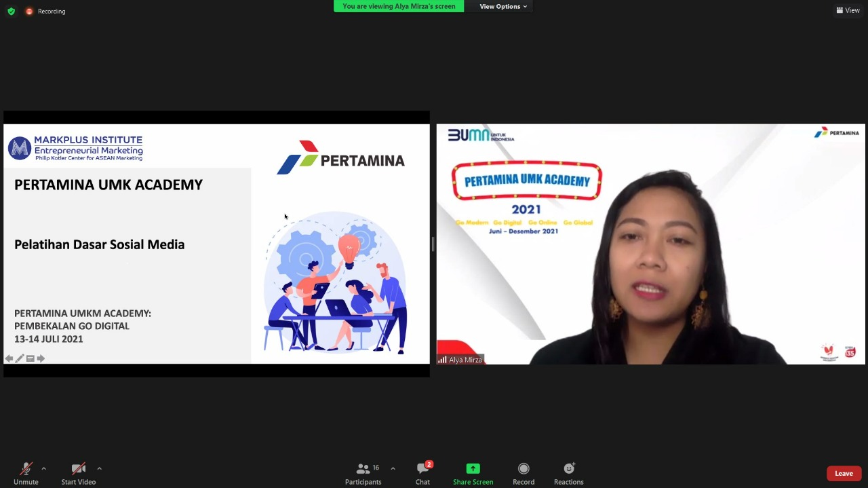
Task: Click the red Recording indicator
Action: pos(45,11)
